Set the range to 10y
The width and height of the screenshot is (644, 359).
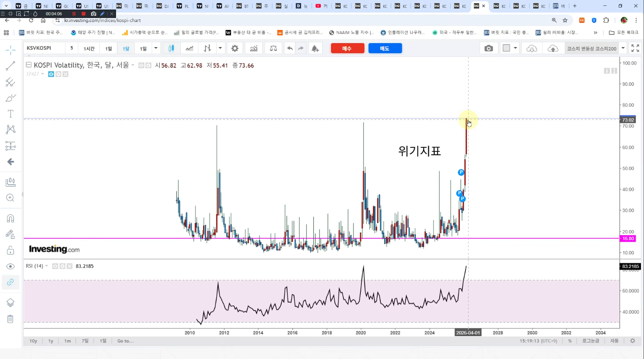coord(33,341)
